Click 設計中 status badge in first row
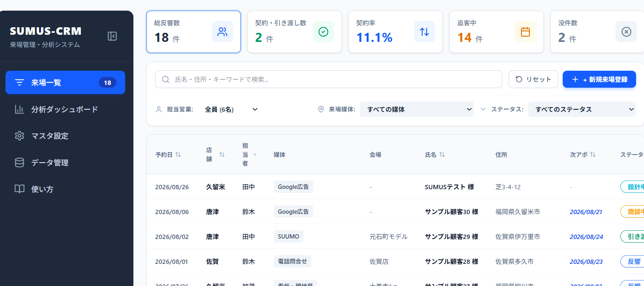644x286 pixels. coord(633,187)
